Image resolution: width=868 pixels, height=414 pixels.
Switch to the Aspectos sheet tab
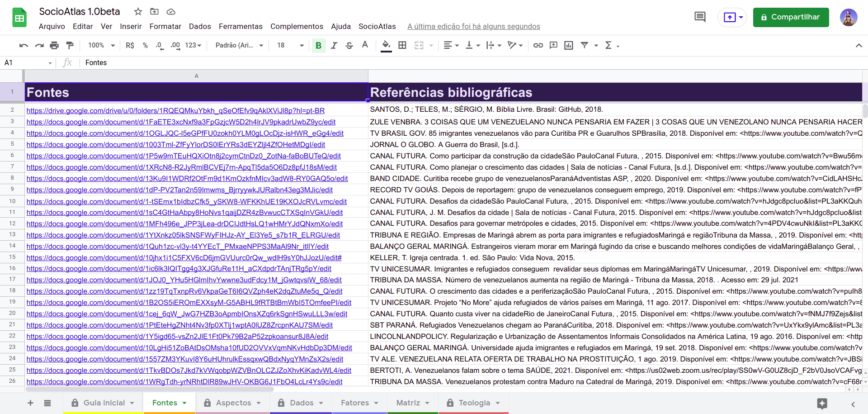(x=233, y=403)
